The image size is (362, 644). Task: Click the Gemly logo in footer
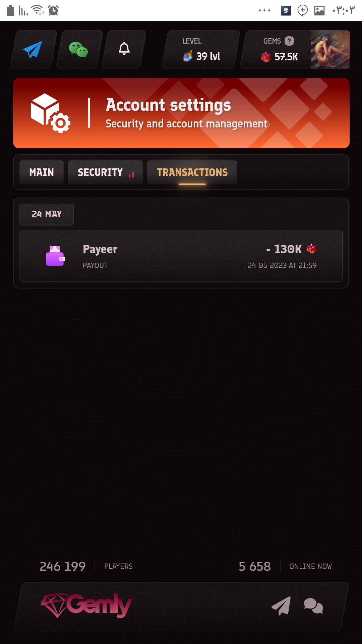[x=86, y=605]
